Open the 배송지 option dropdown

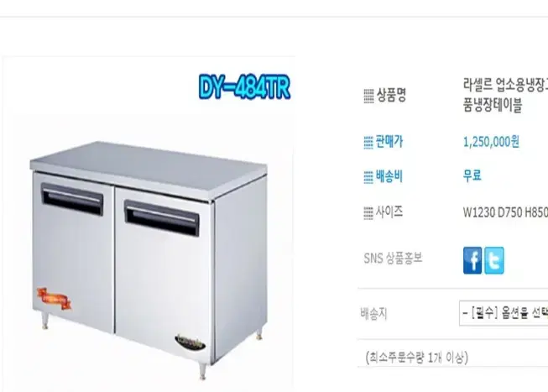pyautogui.click(x=504, y=313)
